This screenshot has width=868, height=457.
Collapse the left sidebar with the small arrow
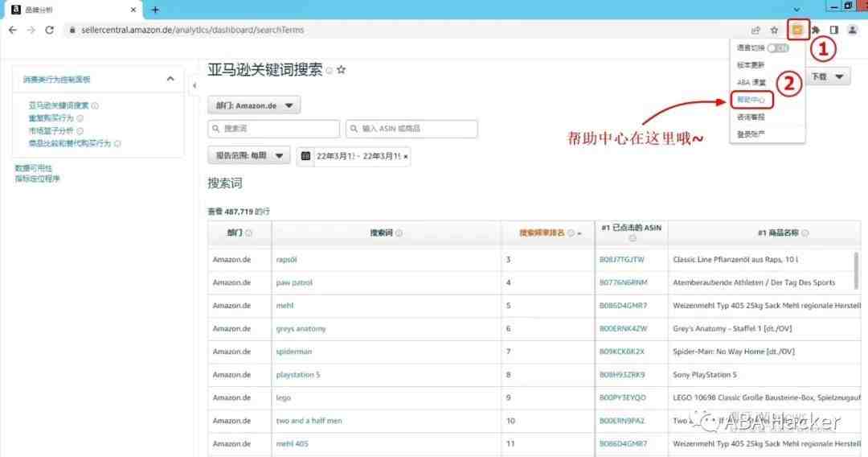[194, 85]
